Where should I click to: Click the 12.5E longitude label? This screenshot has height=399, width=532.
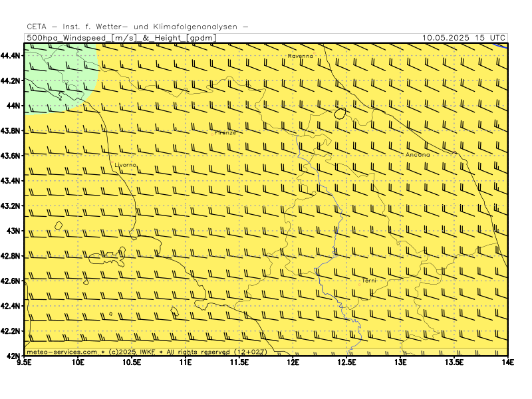[x=346, y=362]
